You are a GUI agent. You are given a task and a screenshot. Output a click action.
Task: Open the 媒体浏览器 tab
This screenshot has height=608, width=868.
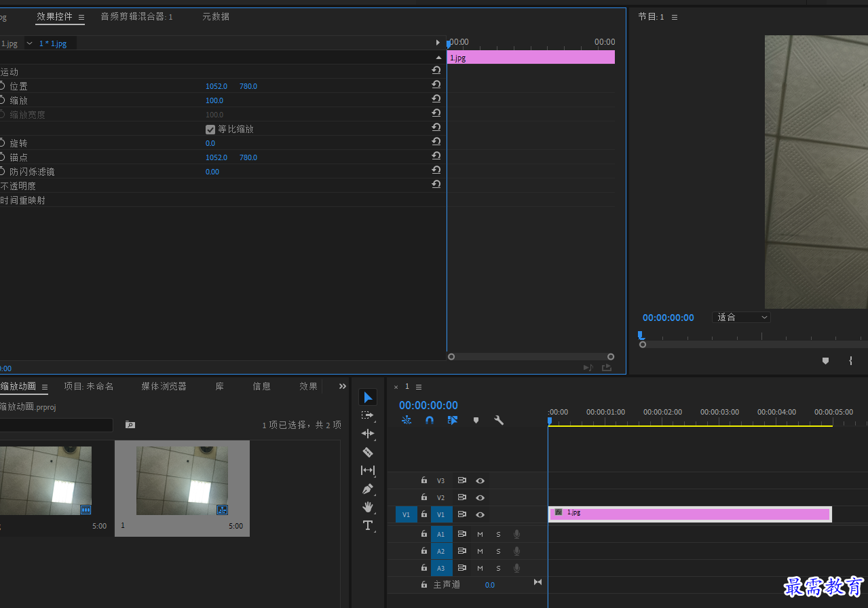click(164, 386)
